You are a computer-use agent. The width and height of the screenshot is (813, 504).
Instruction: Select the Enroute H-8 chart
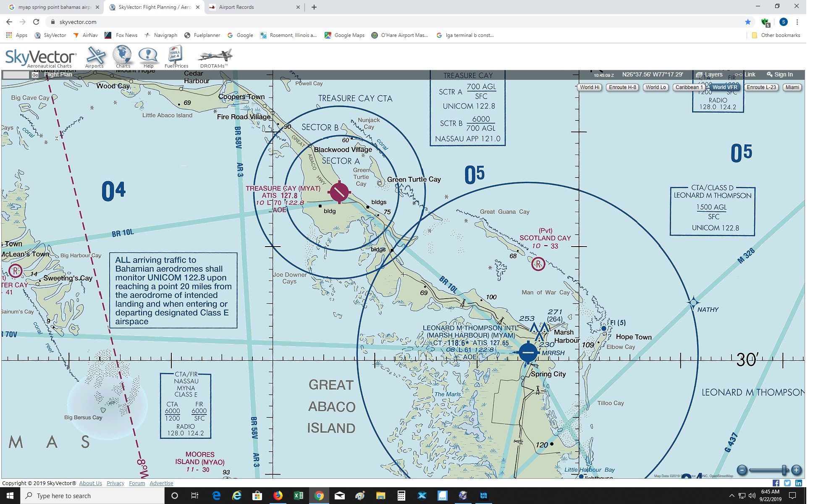pos(622,87)
